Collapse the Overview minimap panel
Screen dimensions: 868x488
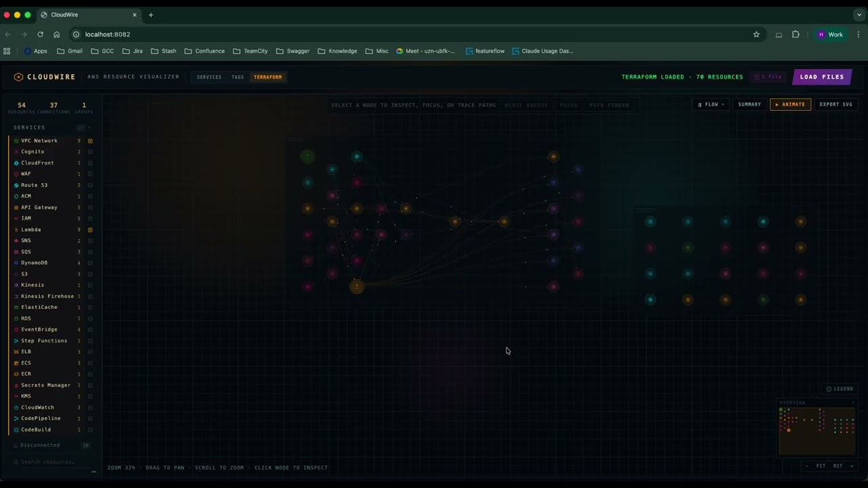click(x=853, y=403)
